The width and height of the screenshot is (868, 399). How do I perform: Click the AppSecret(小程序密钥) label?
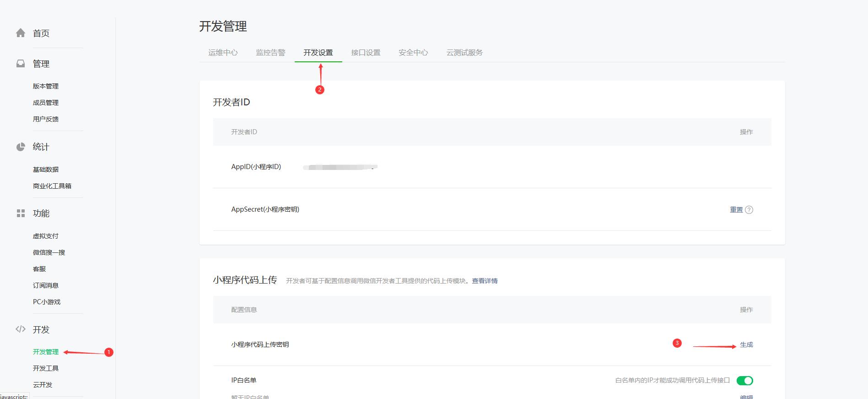click(265, 209)
